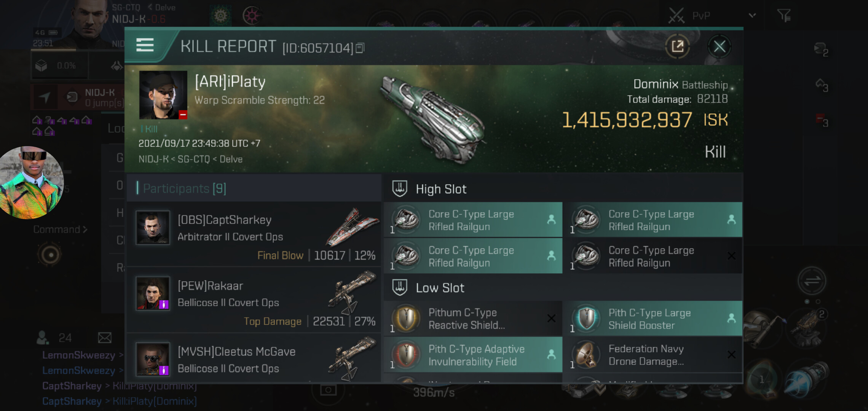The height and width of the screenshot is (411, 868).
Task: Open the overview filter icon
Action: (x=784, y=16)
